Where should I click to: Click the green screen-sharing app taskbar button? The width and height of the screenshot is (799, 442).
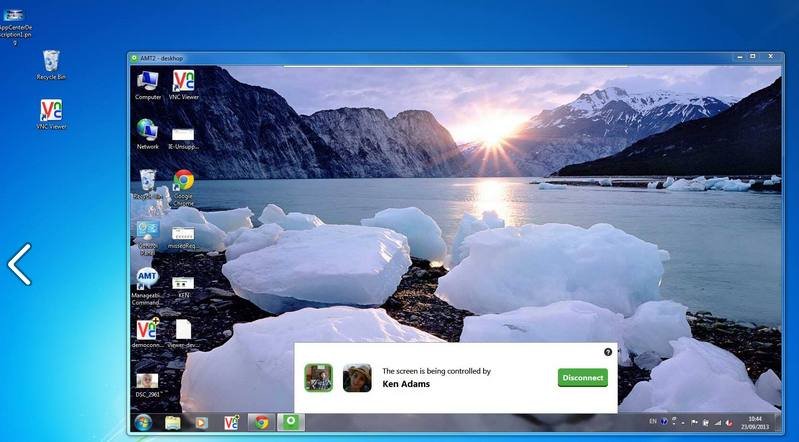tap(291, 422)
